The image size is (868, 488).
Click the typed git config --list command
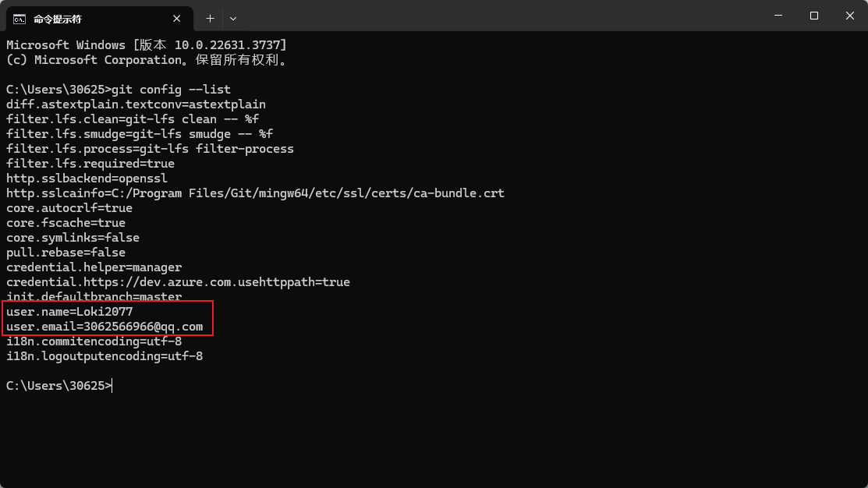tap(172, 90)
